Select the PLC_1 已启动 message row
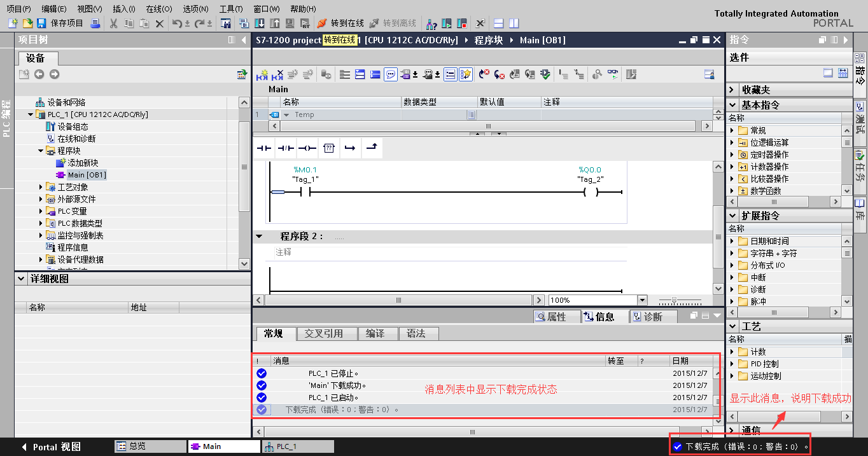868x456 pixels. pyautogui.click(x=483, y=397)
